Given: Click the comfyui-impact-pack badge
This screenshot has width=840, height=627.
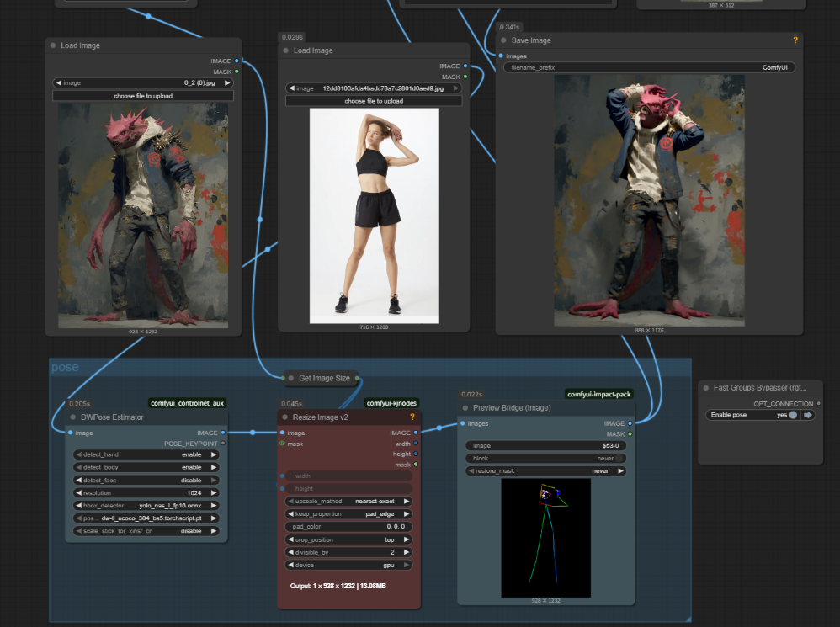Looking at the screenshot, I should [598, 394].
